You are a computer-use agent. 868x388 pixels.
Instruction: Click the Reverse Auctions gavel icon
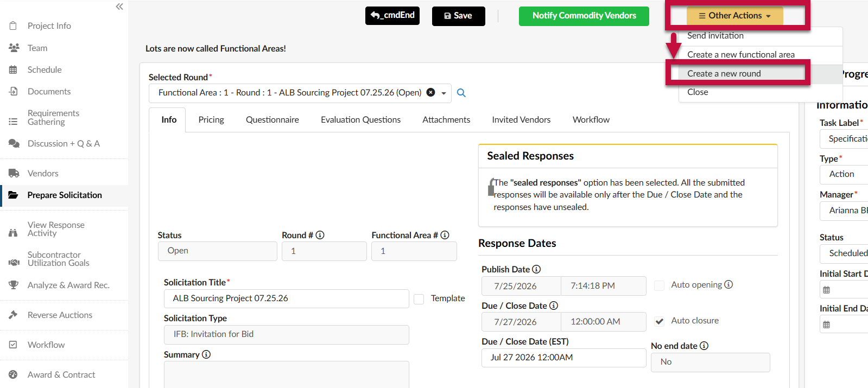click(x=13, y=315)
